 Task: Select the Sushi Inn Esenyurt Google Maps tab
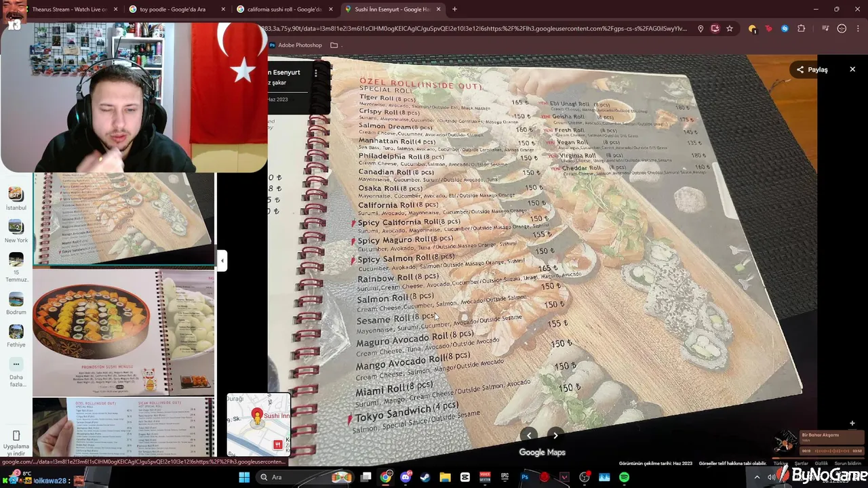tap(392, 9)
